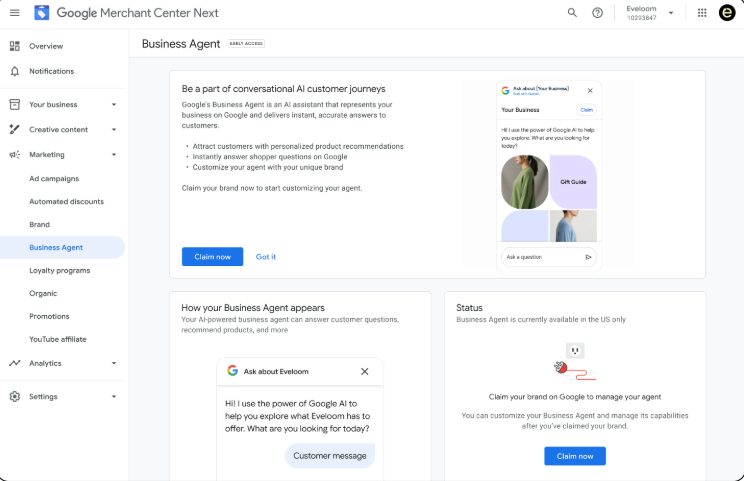
Task: Open Ad campaigns in the sidebar
Action: (x=54, y=179)
